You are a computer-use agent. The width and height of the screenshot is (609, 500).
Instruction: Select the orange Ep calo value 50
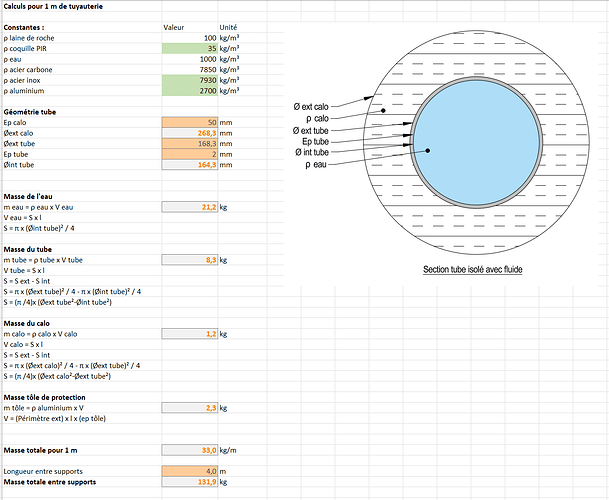pos(190,122)
